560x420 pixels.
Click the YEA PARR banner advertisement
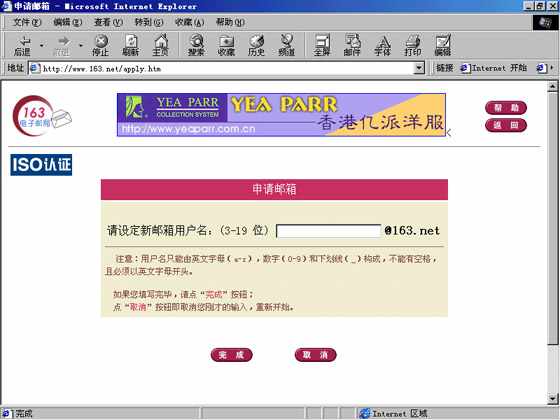point(281,115)
